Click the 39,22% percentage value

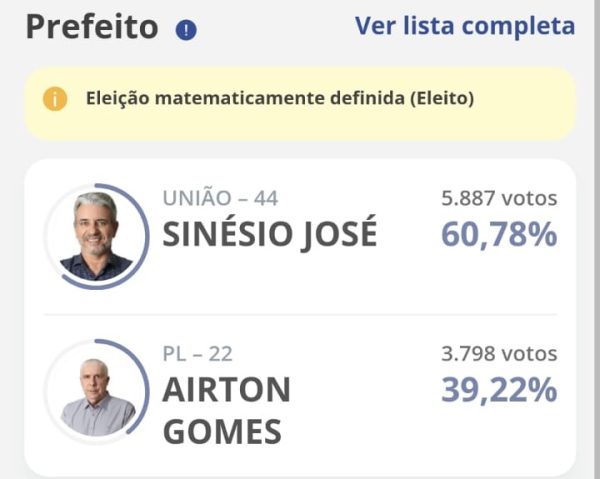pos(499,390)
